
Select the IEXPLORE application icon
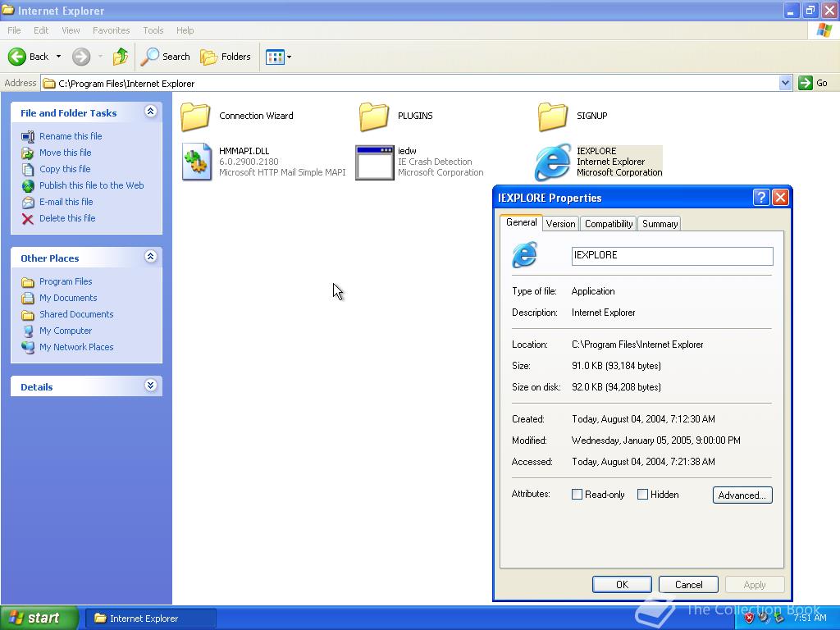coord(553,162)
